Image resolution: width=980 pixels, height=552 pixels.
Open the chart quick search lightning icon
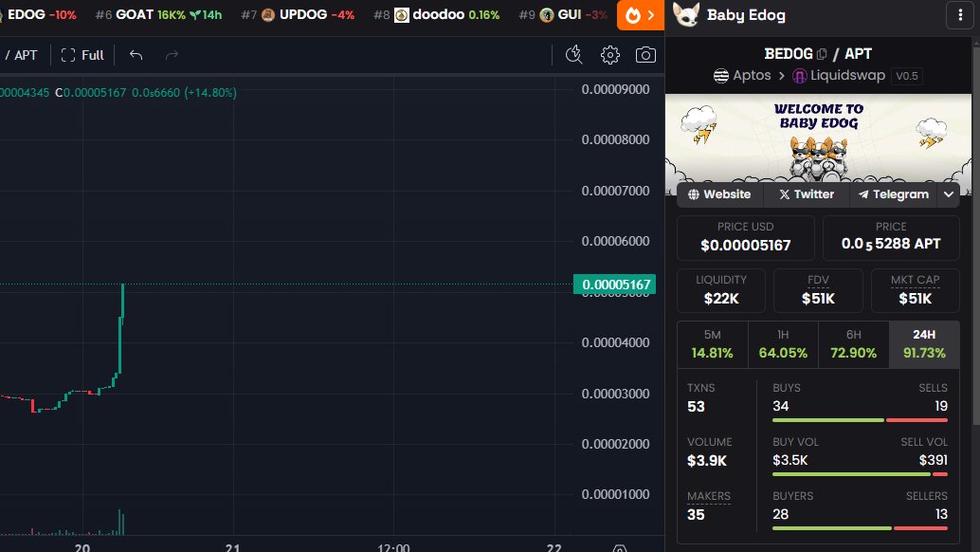point(573,55)
